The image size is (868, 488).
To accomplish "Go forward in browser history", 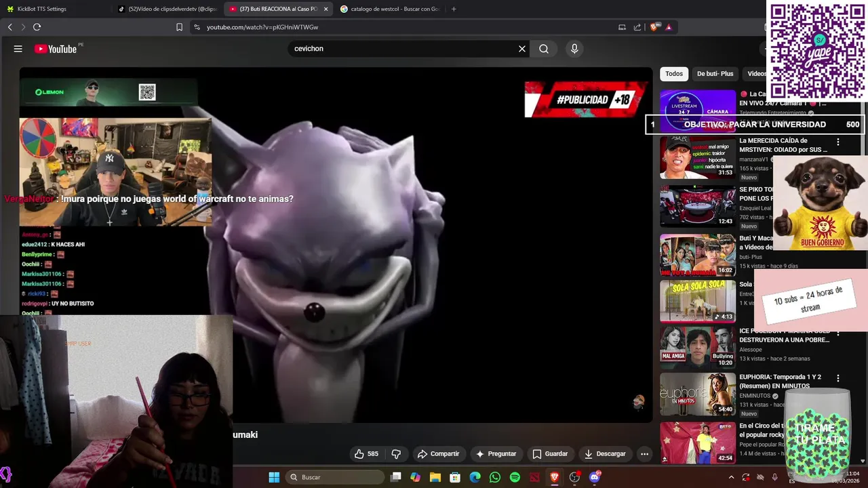I will click(23, 27).
